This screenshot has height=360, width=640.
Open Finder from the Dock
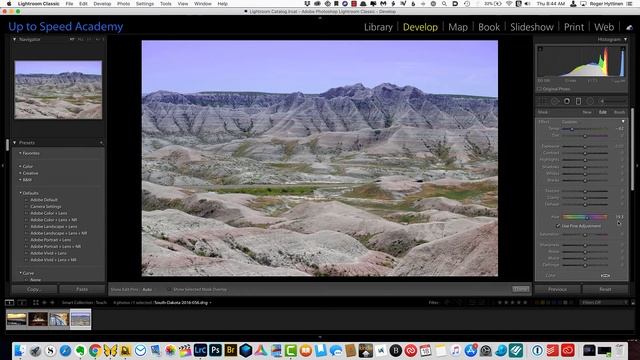[x=20, y=350]
